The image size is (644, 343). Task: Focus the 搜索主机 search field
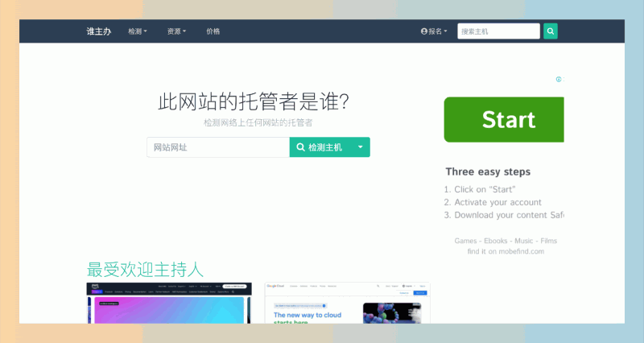point(498,31)
